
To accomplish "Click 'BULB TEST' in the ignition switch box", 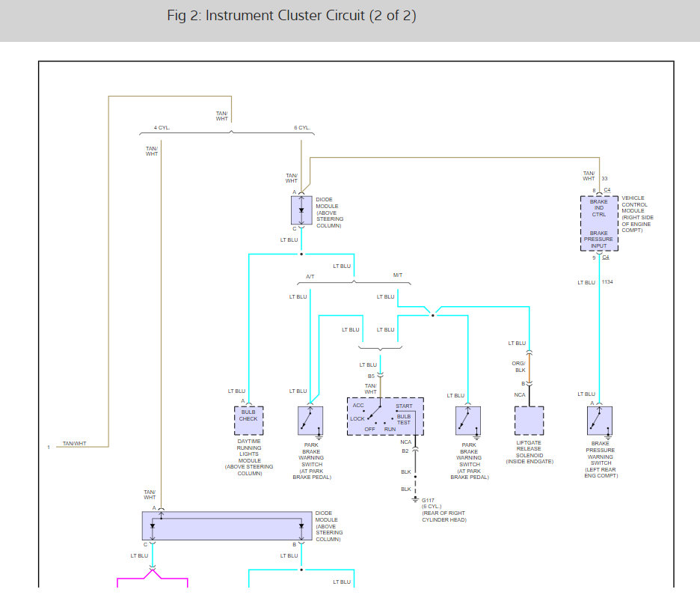I will pos(404,419).
